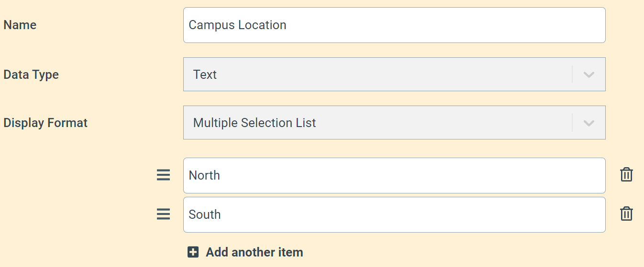Click the Name field label
This screenshot has width=644, height=267.
coord(20,25)
